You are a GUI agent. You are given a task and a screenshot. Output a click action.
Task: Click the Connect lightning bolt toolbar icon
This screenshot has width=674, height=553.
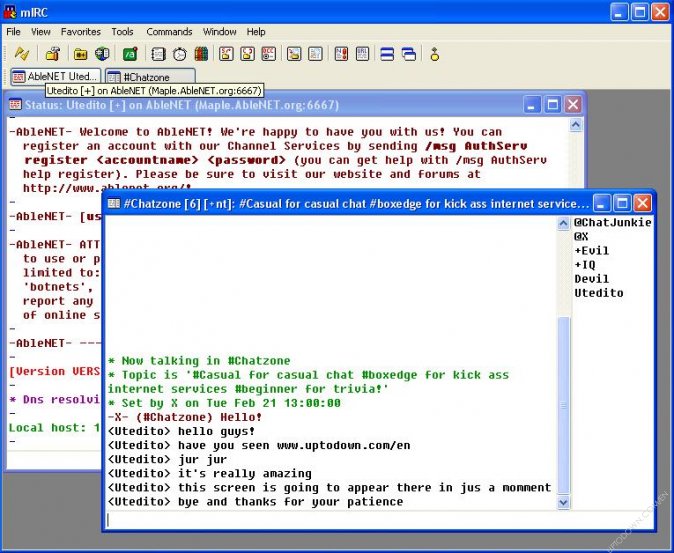21,54
